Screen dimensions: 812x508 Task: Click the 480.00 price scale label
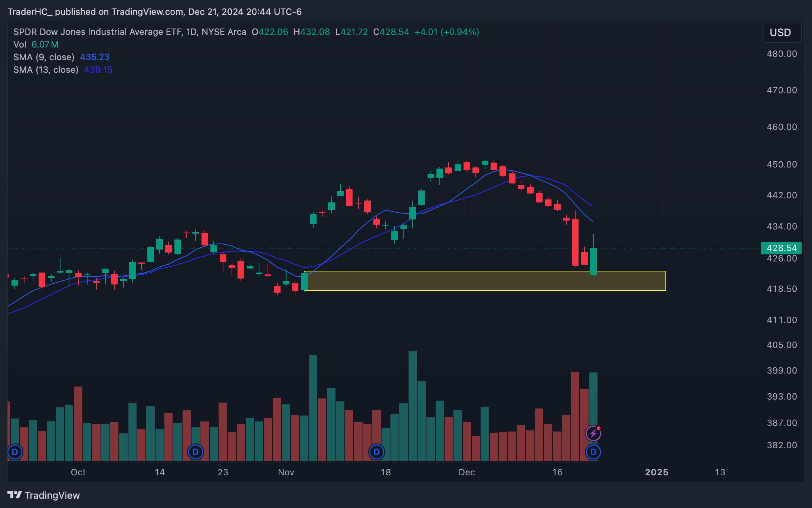782,54
